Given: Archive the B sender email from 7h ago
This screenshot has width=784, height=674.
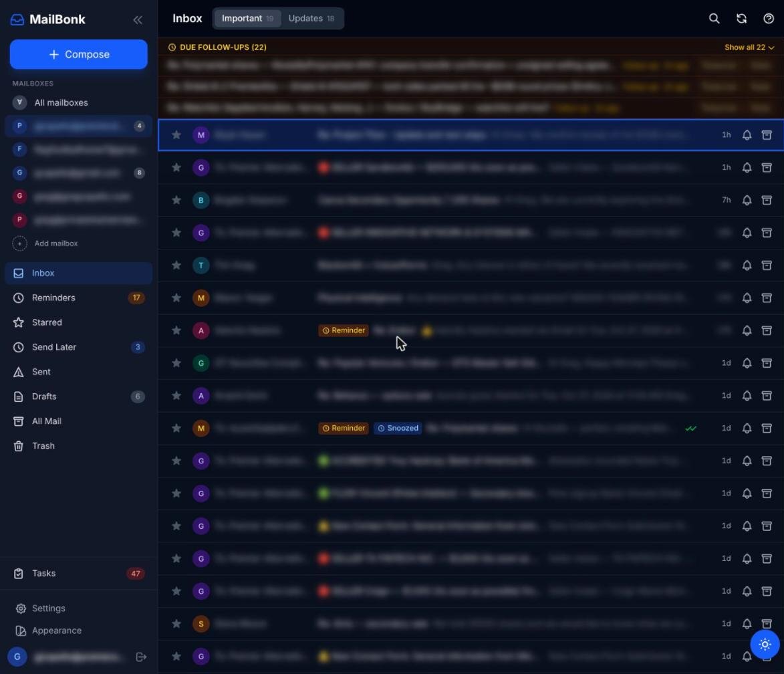Looking at the screenshot, I should [767, 200].
